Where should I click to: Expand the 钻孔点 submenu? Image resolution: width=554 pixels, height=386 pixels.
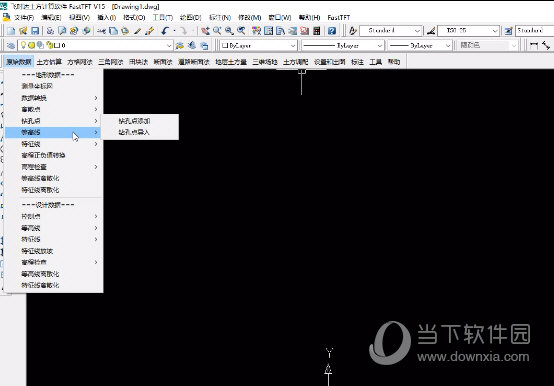point(54,121)
